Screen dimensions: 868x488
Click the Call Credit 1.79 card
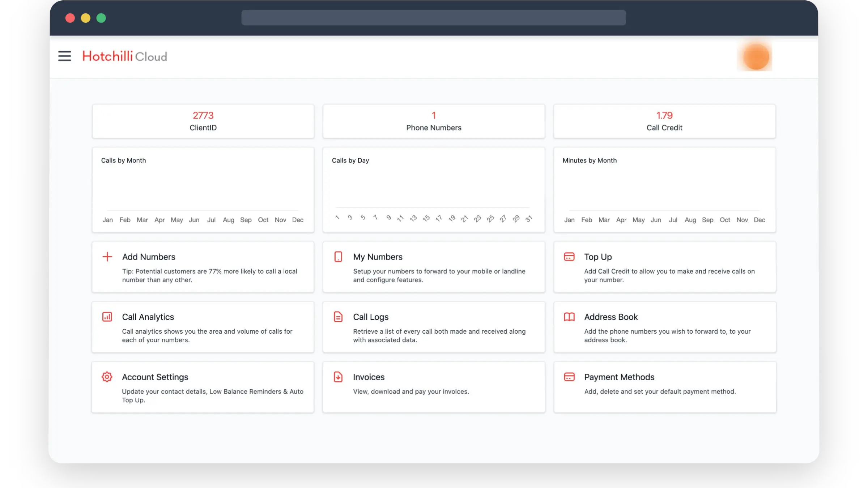664,121
